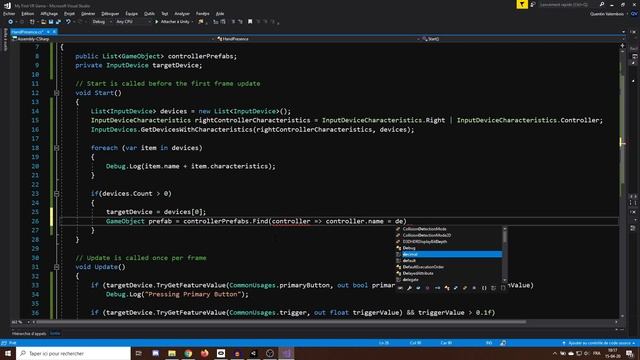This screenshot has height=360, width=640.
Task: Open Chrome from the taskbar
Action: coord(188,353)
